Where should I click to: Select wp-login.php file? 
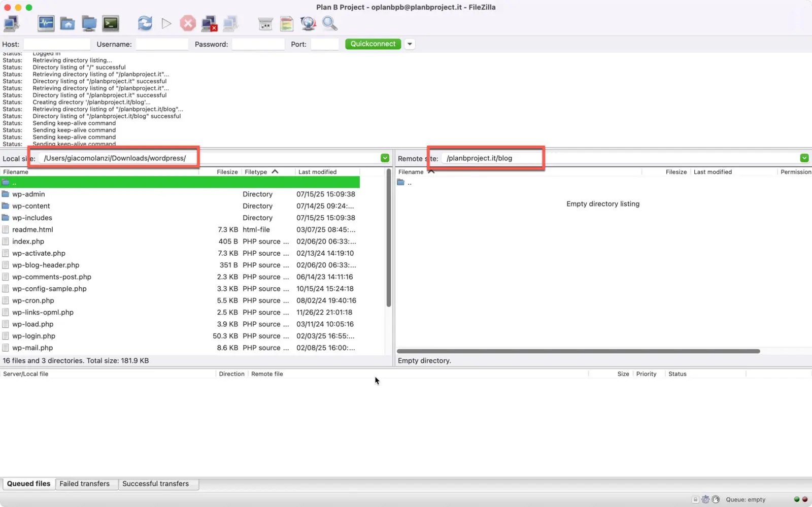(180, 336)
